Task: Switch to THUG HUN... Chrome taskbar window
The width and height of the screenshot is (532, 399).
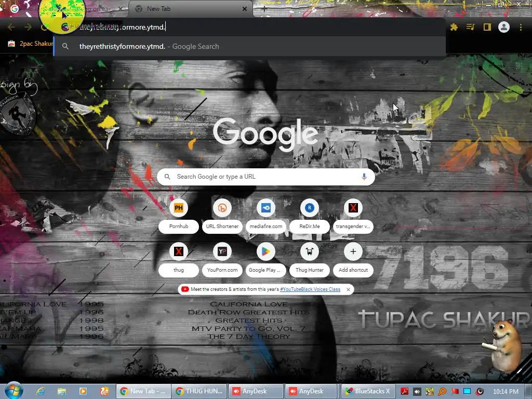Action: point(199,391)
